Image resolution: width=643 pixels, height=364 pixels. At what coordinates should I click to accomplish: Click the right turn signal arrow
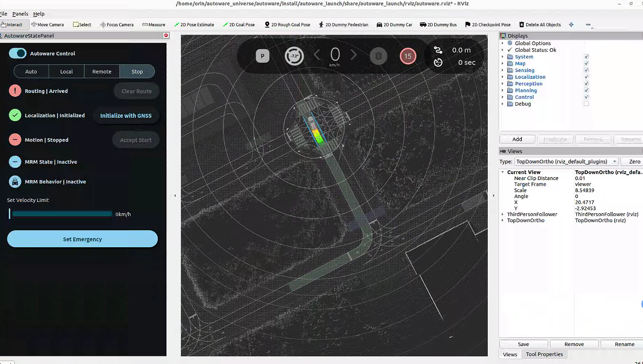click(354, 55)
